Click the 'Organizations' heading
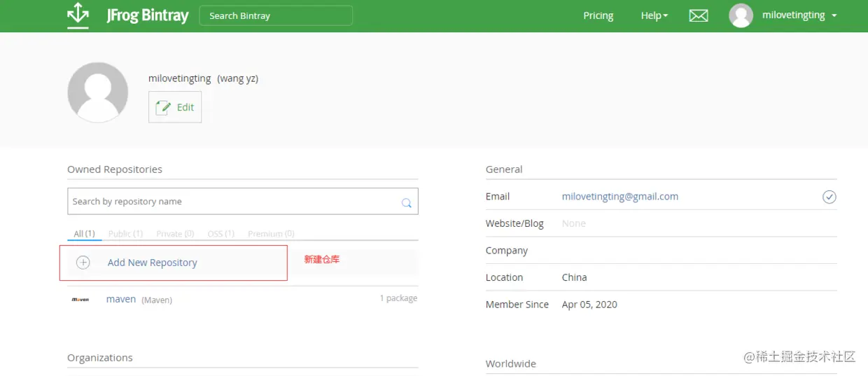868x376 pixels. coord(100,358)
